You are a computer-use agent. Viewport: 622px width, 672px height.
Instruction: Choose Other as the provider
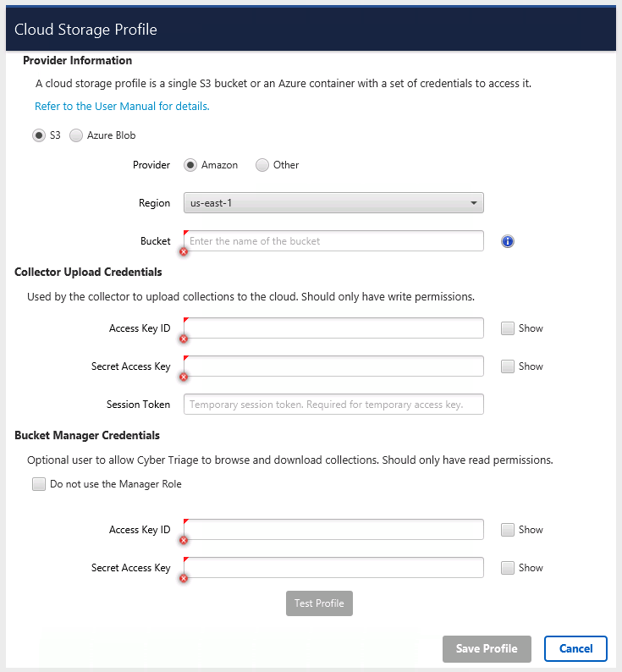tap(262, 165)
